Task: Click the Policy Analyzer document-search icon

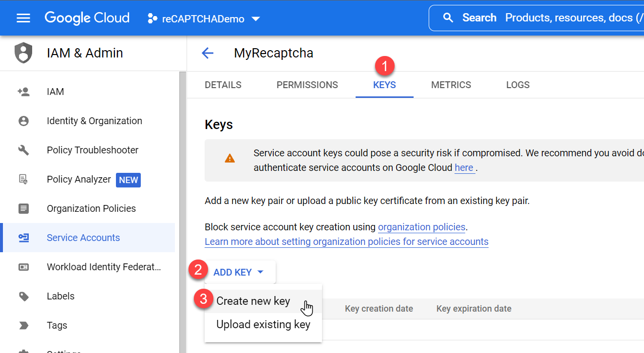Action: [x=23, y=180]
